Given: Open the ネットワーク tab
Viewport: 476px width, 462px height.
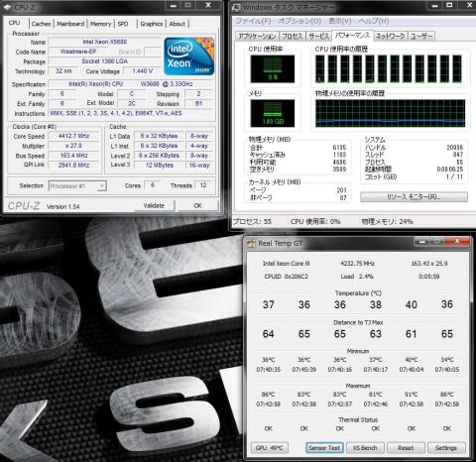Looking at the screenshot, I should point(391,36).
